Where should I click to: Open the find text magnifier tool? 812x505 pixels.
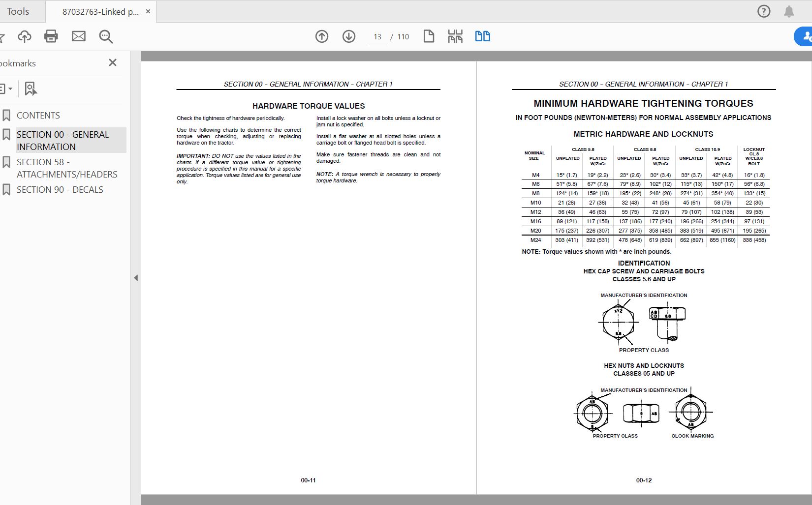tap(106, 36)
